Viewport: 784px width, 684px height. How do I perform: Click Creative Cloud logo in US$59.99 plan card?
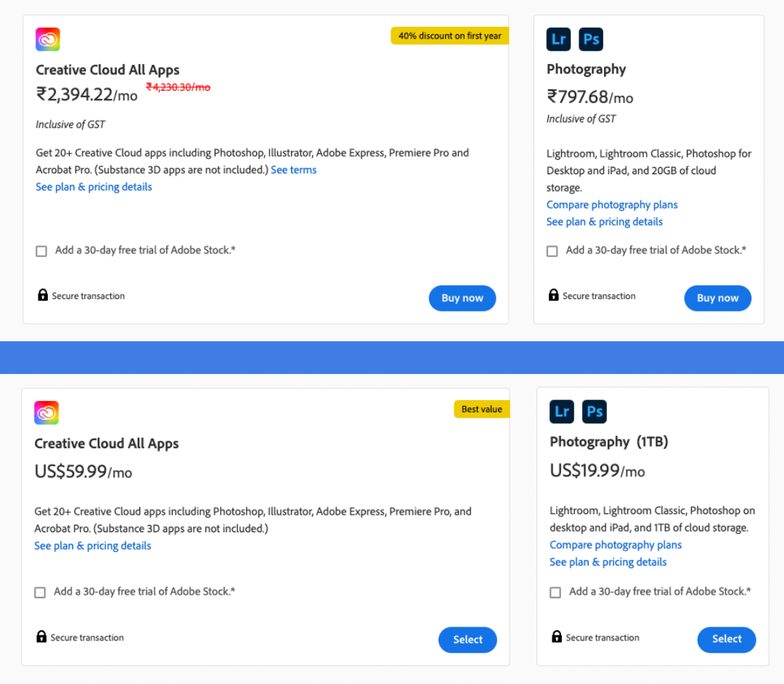click(46, 412)
